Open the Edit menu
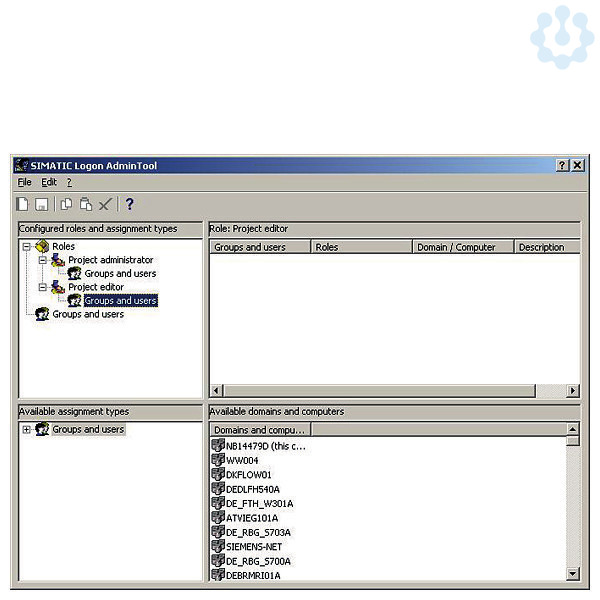The image size is (600, 600). [49, 183]
